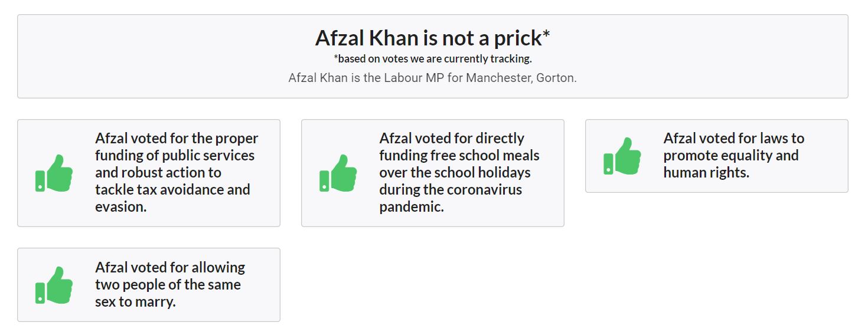Click the asterisk at the end of the heading
This screenshot has width=868, height=332.
(546, 35)
